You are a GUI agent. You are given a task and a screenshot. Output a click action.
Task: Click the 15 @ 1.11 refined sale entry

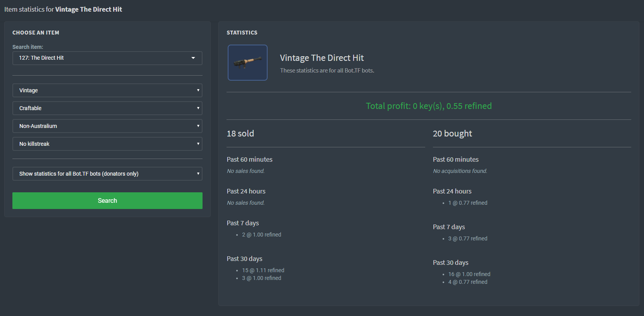[x=263, y=270]
